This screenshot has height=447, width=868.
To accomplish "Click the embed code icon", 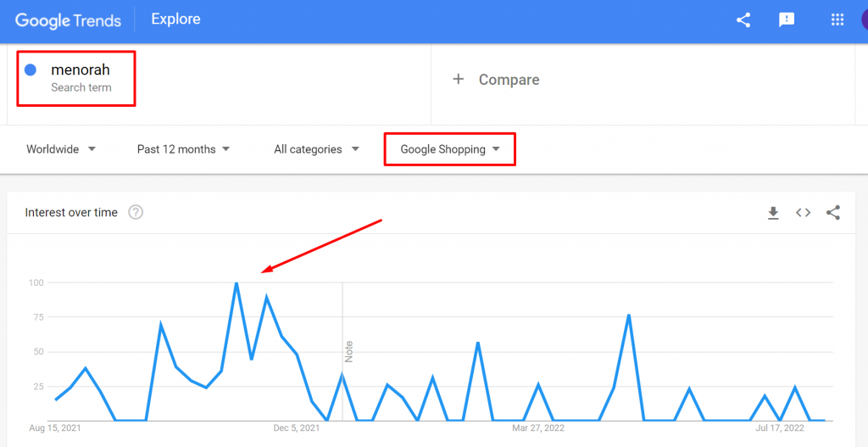I will (803, 213).
